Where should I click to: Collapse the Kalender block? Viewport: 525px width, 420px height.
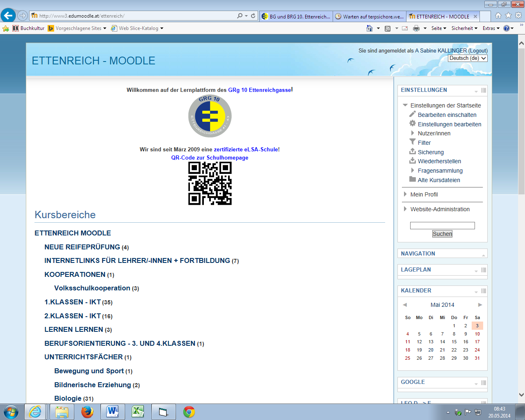[476, 291]
